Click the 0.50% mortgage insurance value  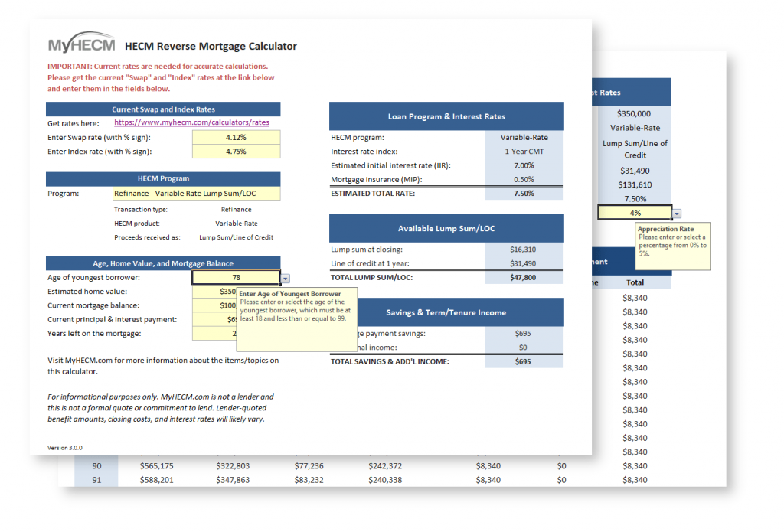click(524, 179)
